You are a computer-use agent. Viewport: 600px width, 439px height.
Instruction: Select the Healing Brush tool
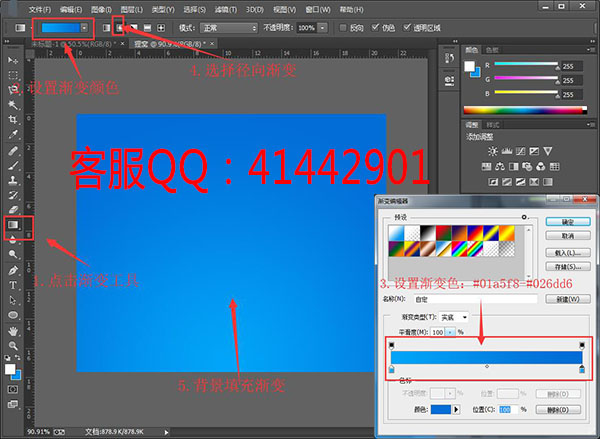pos(13,150)
